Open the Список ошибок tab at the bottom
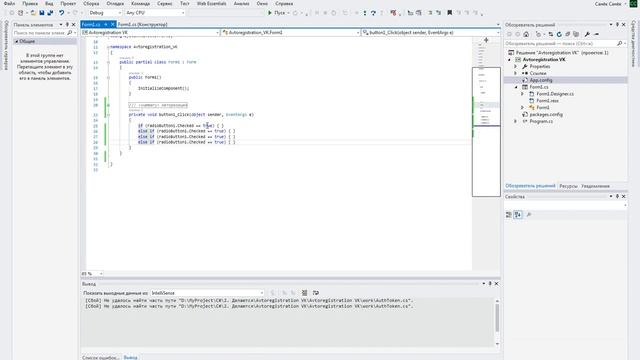This screenshot has width=640, height=360. [x=101, y=358]
